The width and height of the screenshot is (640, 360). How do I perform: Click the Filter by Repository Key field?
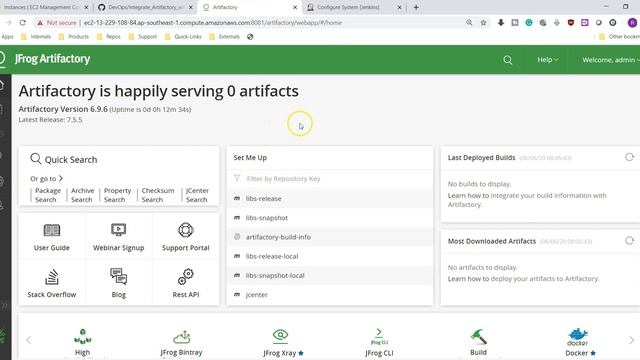(x=330, y=179)
